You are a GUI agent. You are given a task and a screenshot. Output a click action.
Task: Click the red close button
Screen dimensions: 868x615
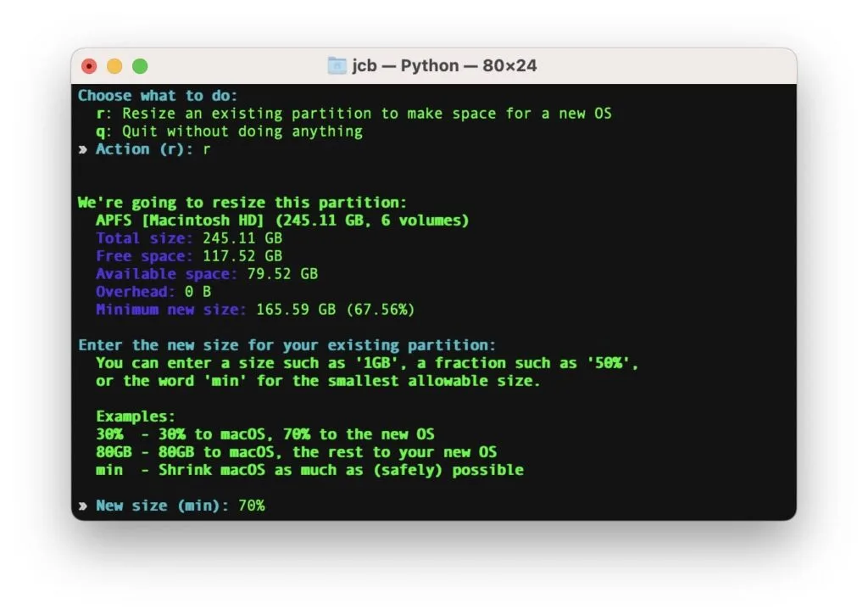(90, 65)
